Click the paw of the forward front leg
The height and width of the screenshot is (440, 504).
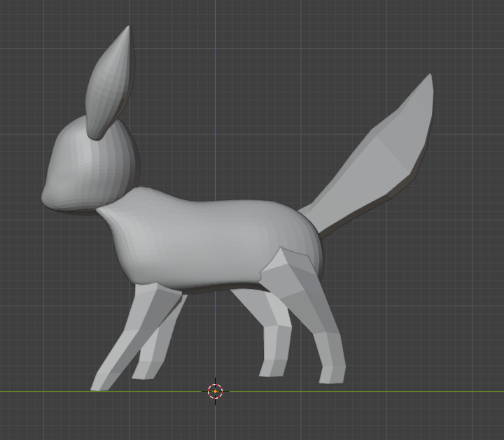101,382
